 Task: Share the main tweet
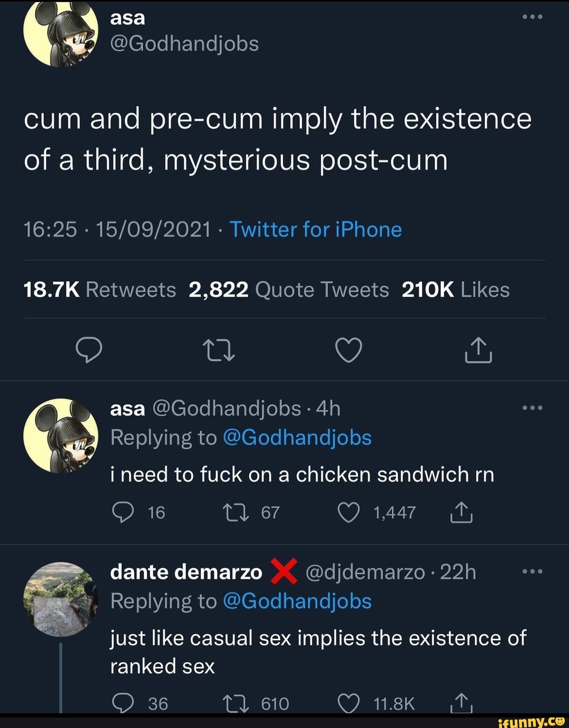(478, 350)
